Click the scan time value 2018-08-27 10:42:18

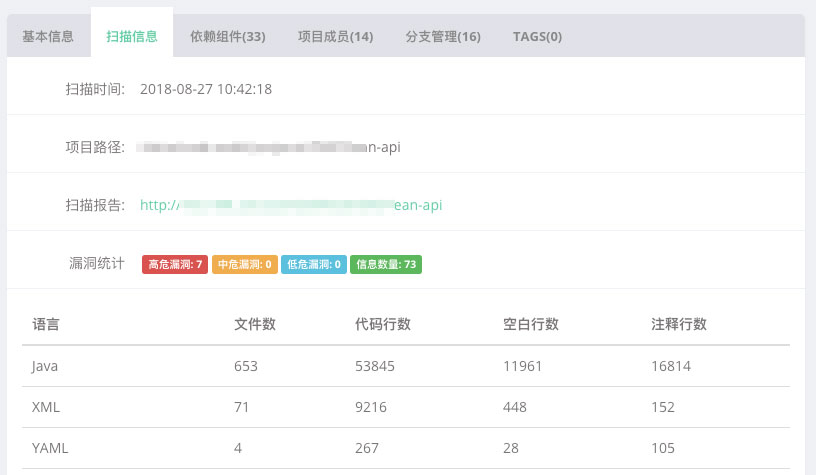pos(206,89)
